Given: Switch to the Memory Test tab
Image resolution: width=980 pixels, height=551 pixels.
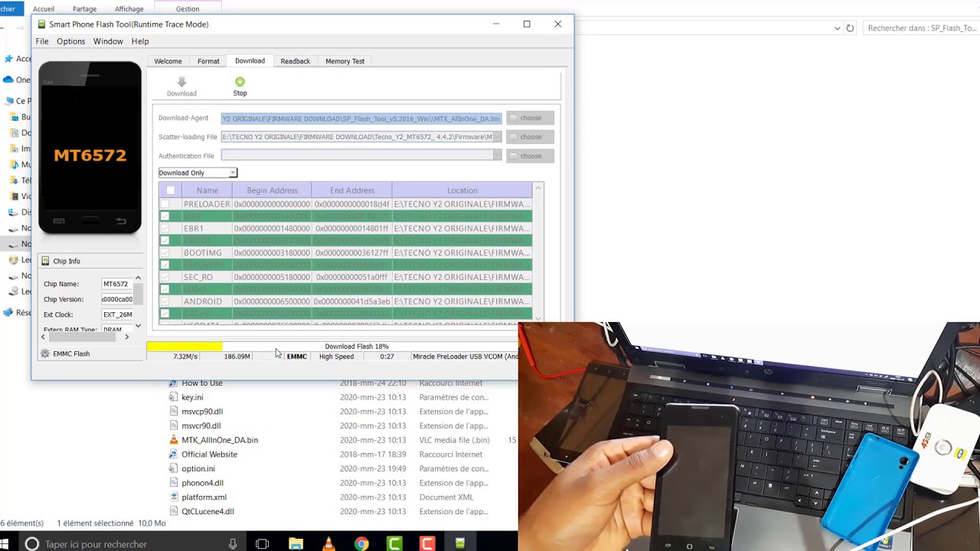Looking at the screenshot, I should tap(345, 61).
